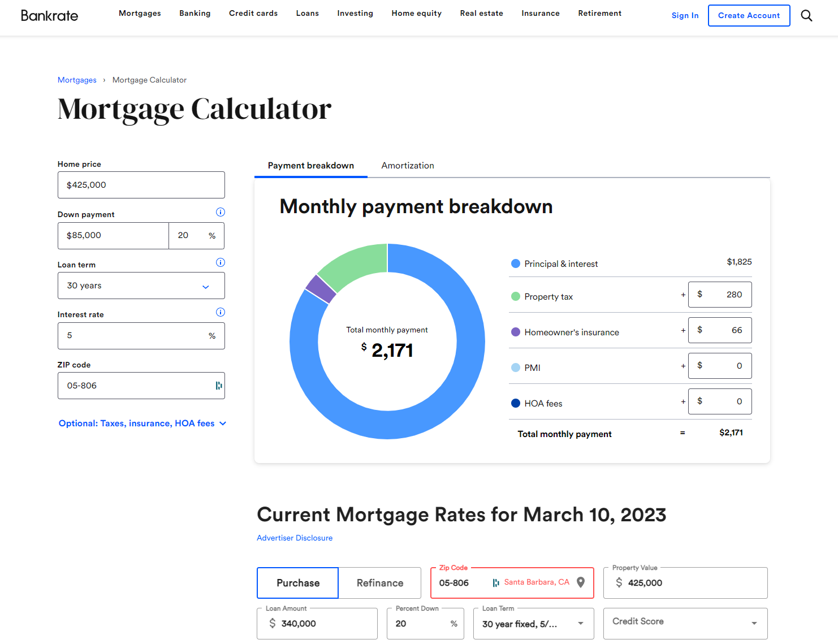This screenshot has width=838, height=644.
Task: Switch to the Amortization tab
Action: [408, 166]
